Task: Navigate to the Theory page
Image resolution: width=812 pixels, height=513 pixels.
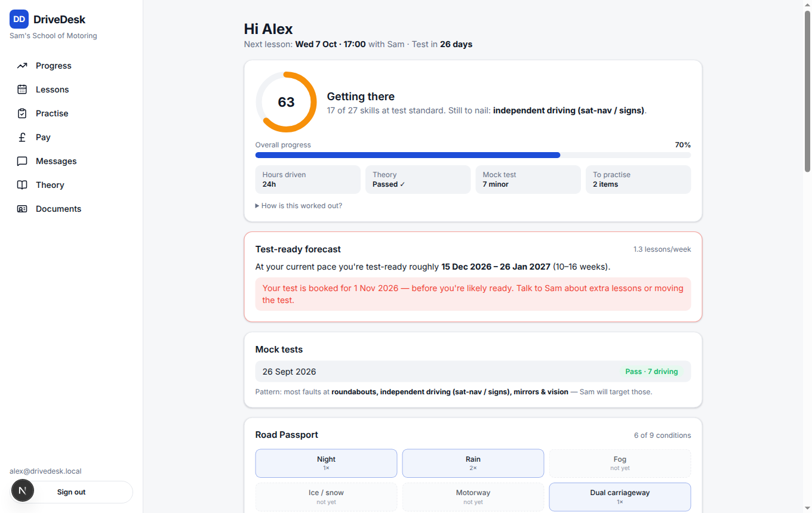Action: [x=71, y=185]
